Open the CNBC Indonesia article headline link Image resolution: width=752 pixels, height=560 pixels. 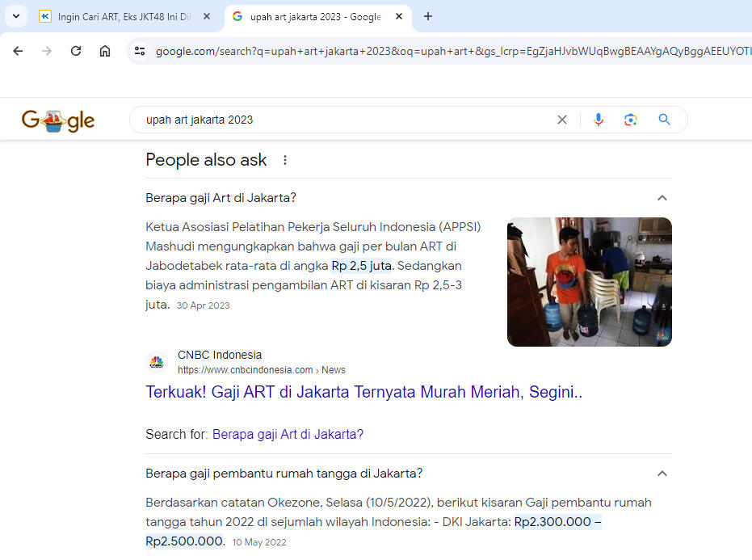[x=363, y=391]
